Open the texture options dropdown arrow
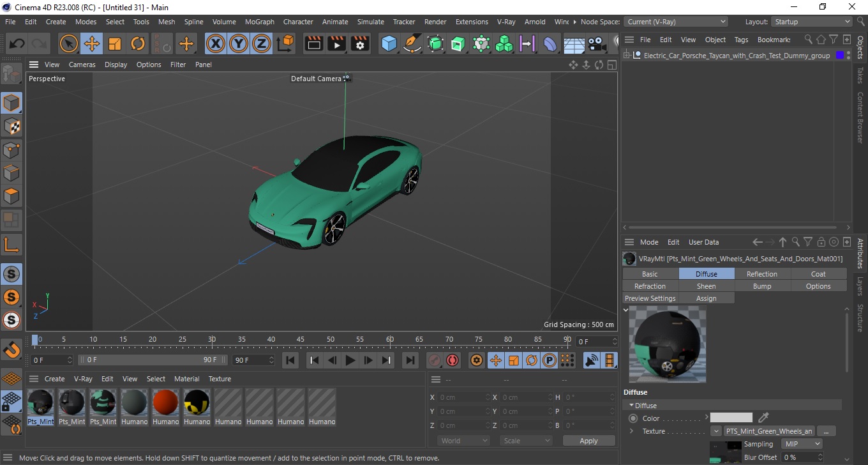Image resolution: width=868 pixels, height=465 pixels. (x=716, y=431)
